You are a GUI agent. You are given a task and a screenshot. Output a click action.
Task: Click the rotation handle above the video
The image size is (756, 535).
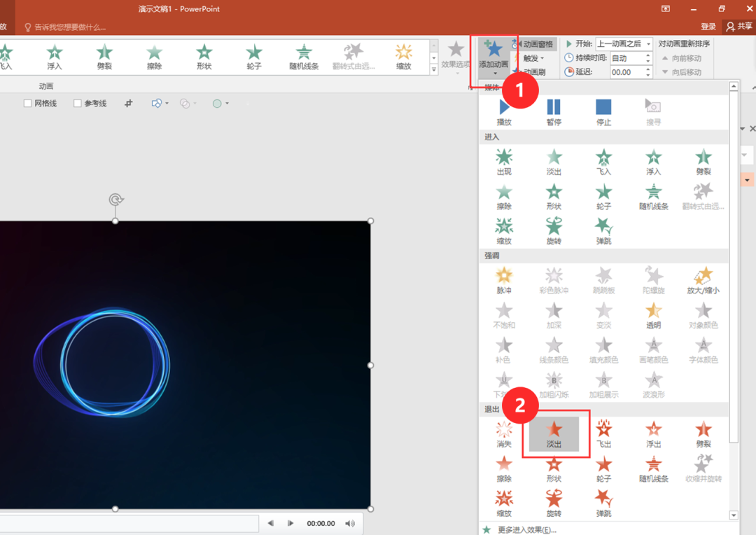(115, 200)
